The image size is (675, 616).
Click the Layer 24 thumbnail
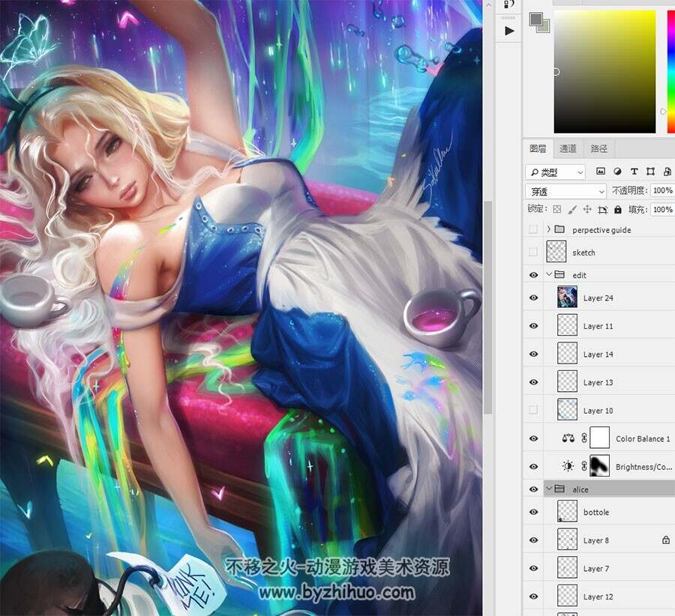pyautogui.click(x=567, y=298)
